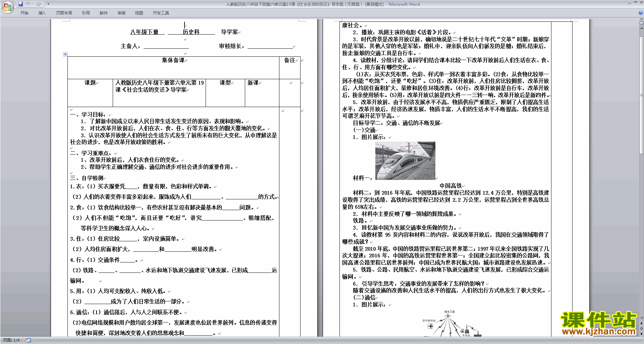Go to the 邮件 ribbon tab
Screen dimensions: 644x344
pyautogui.click(x=104, y=13)
